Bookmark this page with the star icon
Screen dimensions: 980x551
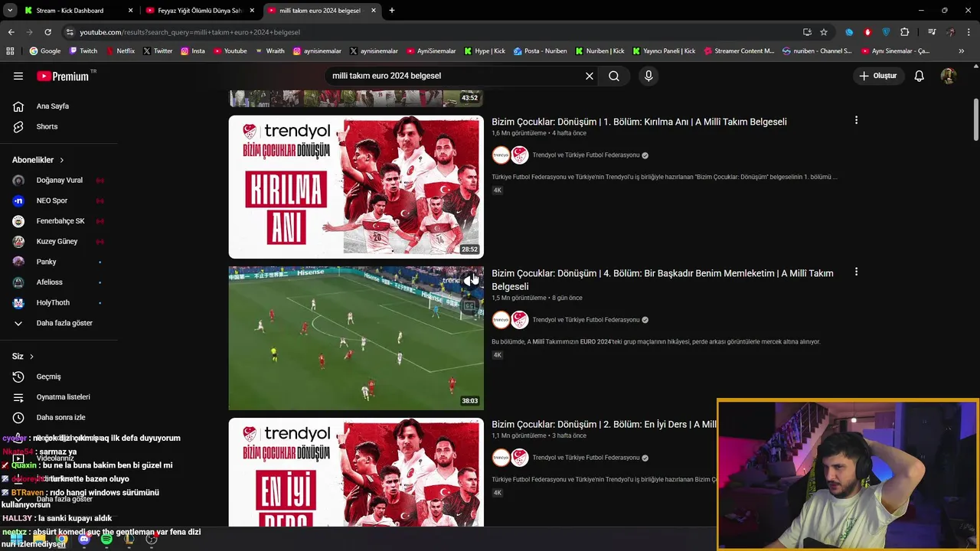pyautogui.click(x=824, y=32)
